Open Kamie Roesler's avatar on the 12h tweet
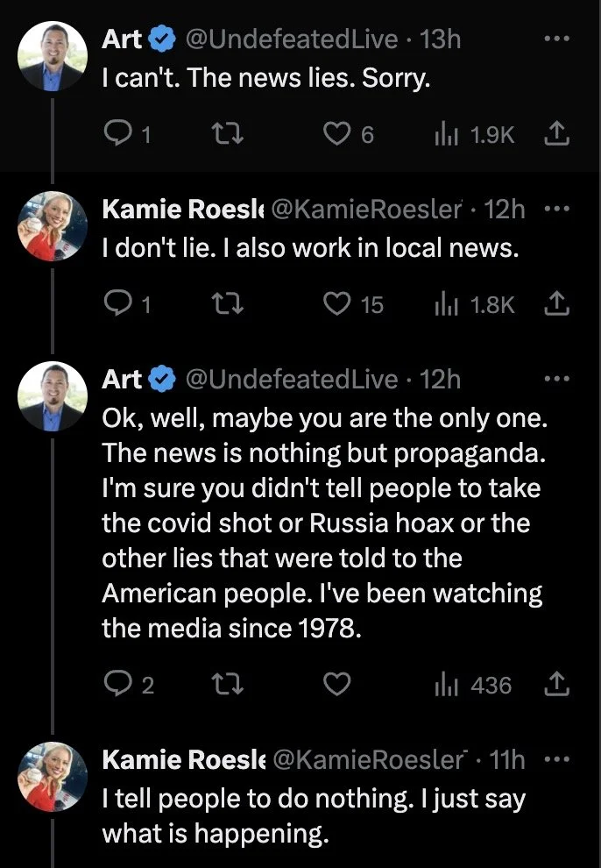 tap(53, 226)
